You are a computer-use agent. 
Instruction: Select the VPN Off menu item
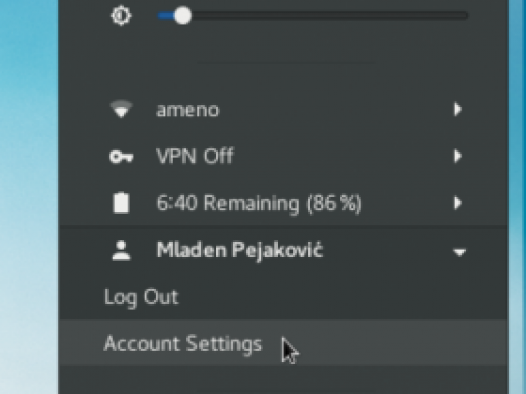[x=283, y=156]
